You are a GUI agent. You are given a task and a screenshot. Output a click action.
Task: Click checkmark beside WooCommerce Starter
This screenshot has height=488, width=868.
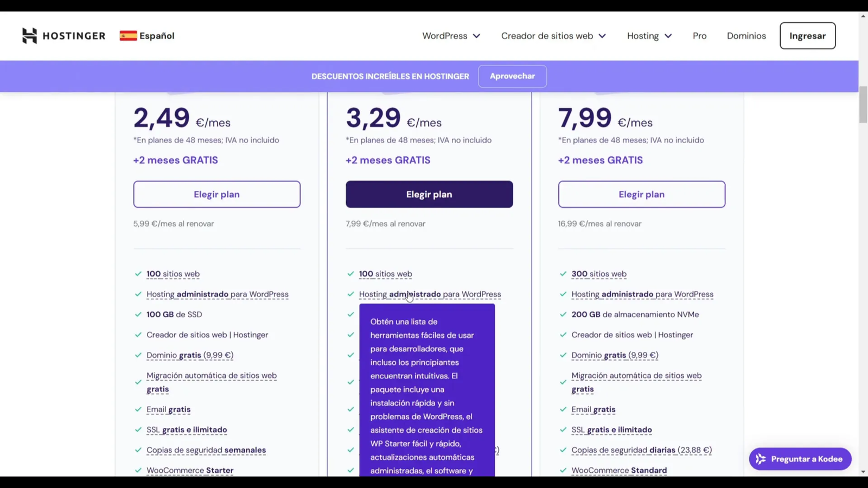tap(138, 470)
